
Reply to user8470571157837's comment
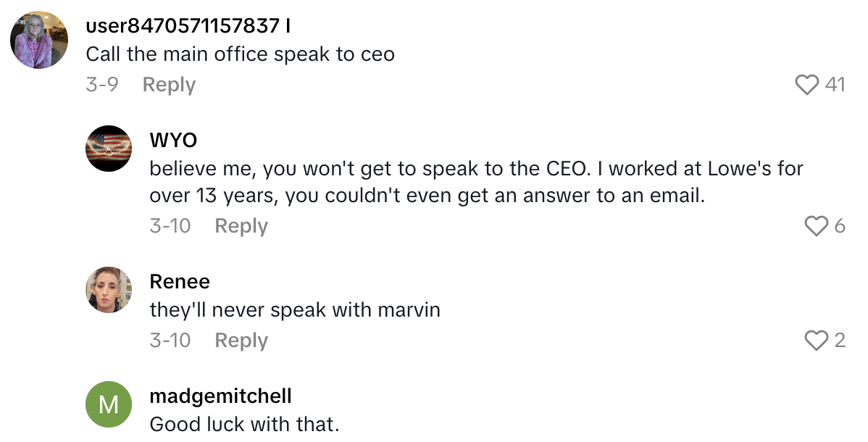169,85
